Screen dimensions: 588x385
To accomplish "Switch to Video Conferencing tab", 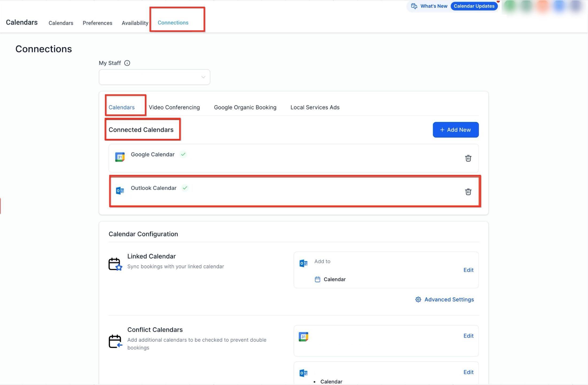I will pos(174,107).
